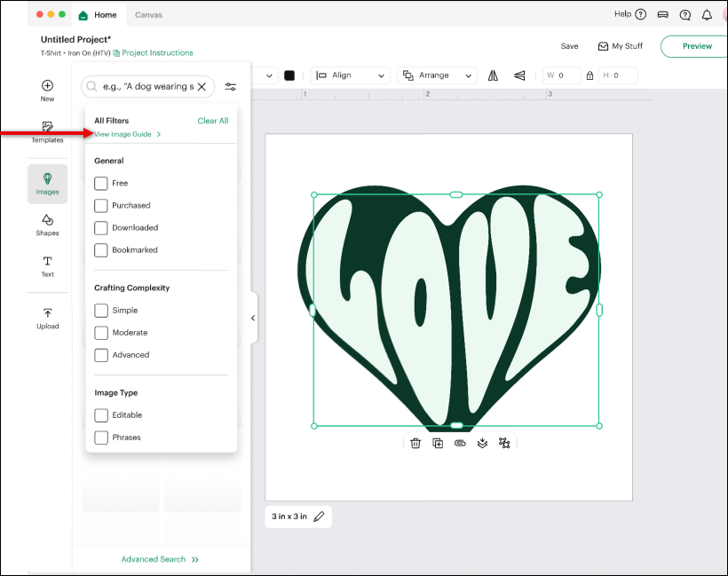Click the green Preview button
The image size is (728, 576).
(x=697, y=46)
